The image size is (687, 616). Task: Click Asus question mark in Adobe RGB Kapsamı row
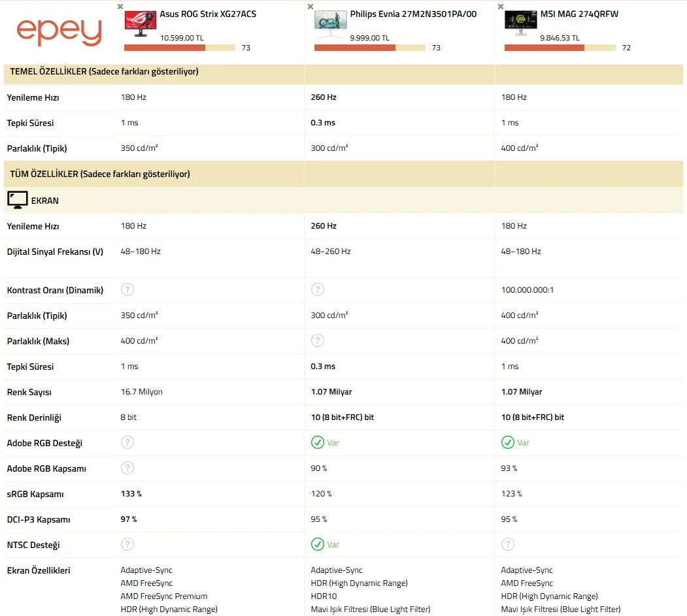tap(127, 468)
